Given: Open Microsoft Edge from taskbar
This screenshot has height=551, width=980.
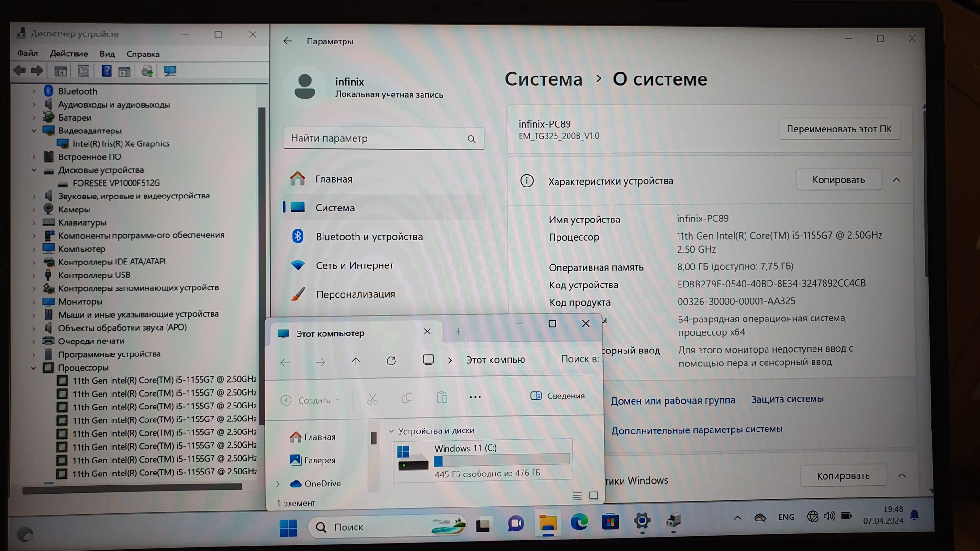Looking at the screenshot, I should coord(579,523).
